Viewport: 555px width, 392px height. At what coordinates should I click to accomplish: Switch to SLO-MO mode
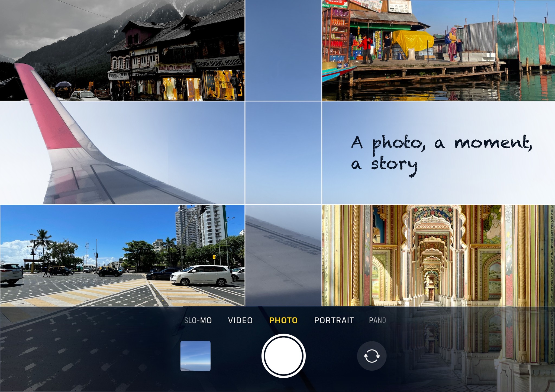click(x=198, y=321)
